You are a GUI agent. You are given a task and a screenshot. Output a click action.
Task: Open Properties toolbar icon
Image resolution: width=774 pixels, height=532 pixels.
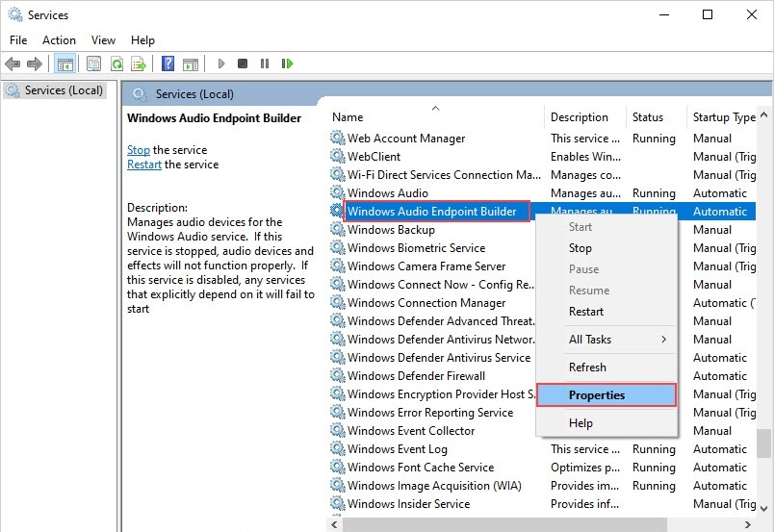(x=93, y=63)
